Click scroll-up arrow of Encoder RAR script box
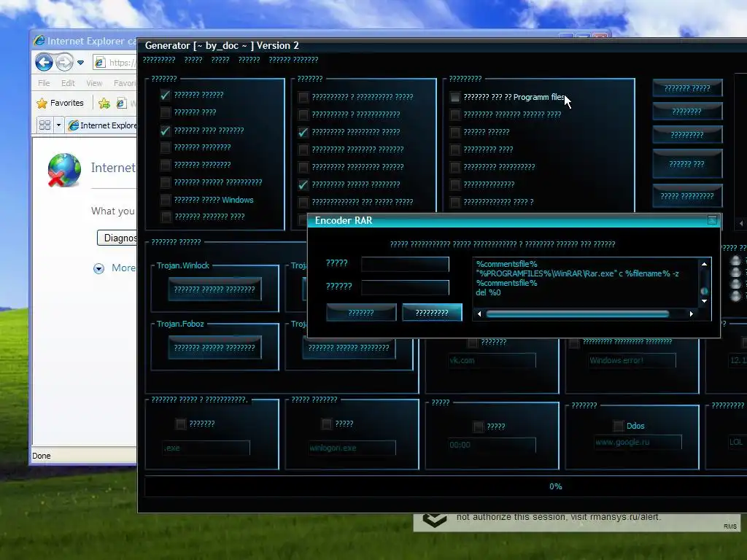The width and height of the screenshot is (747, 560). point(704,264)
